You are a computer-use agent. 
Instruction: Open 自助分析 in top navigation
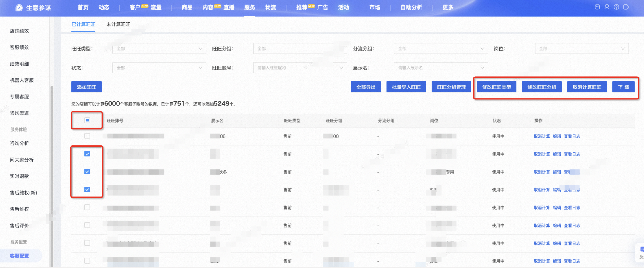(x=411, y=7)
